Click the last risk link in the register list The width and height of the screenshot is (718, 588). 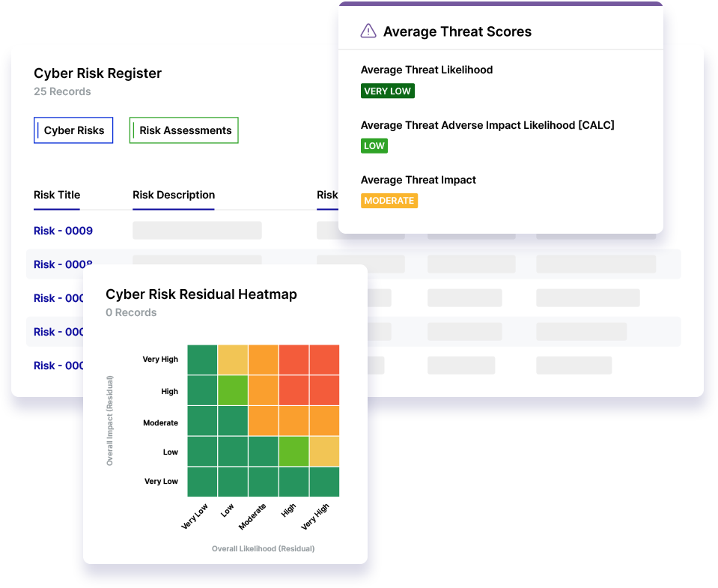click(x=58, y=365)
